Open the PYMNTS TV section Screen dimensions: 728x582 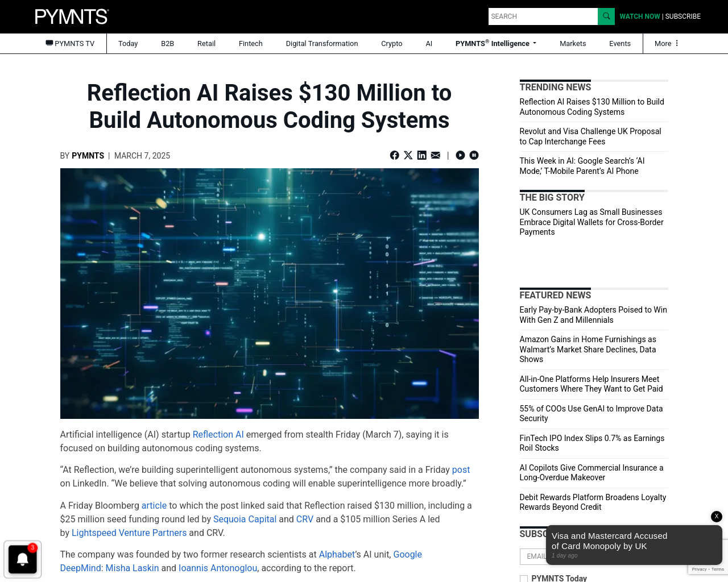[70, 44]
